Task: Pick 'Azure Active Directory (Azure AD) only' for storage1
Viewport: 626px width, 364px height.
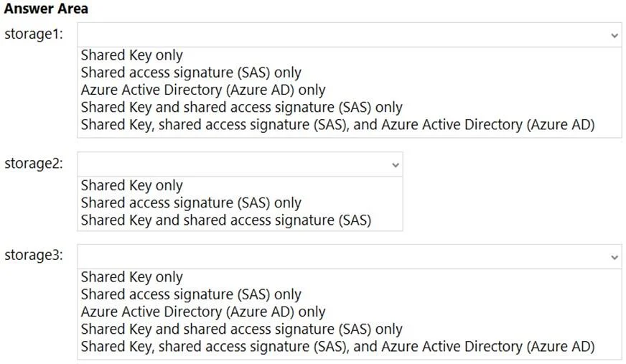Action: (203, 90)
